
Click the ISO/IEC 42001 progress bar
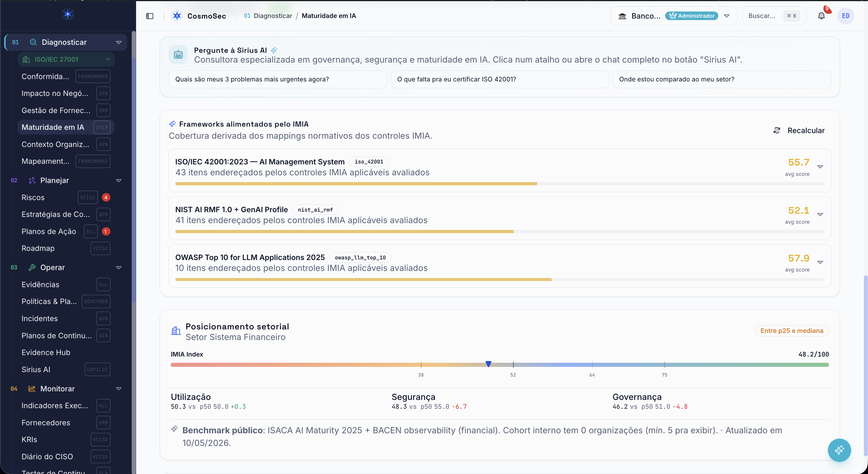point(500,184)
